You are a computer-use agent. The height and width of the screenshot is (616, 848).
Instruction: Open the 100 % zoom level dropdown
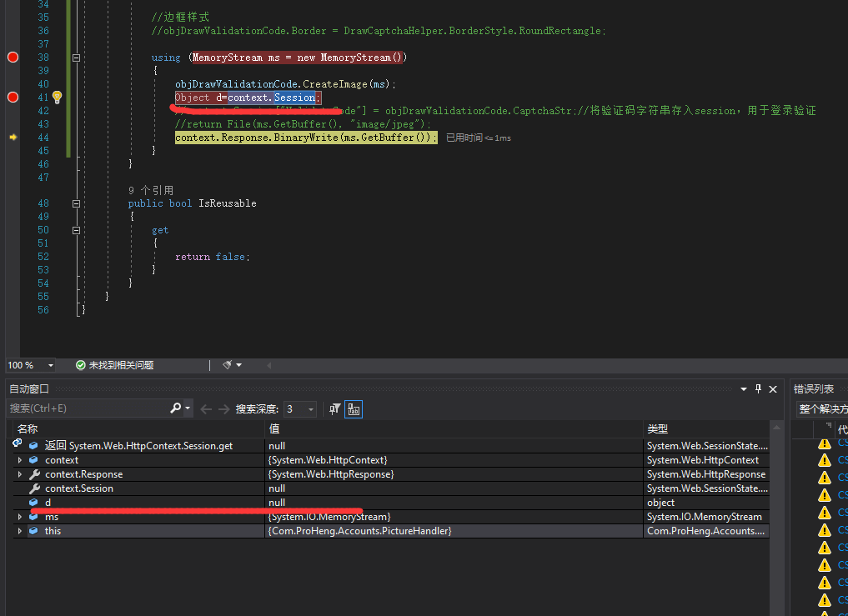click(x=51, y=365)
